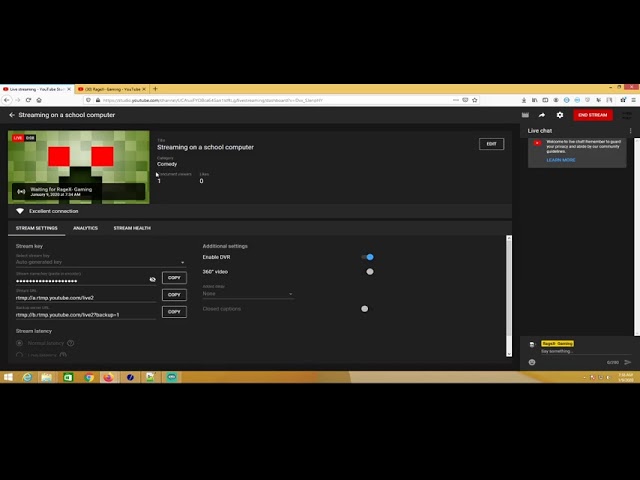Expand the Added delay dropdown showing None

[248, 293]
